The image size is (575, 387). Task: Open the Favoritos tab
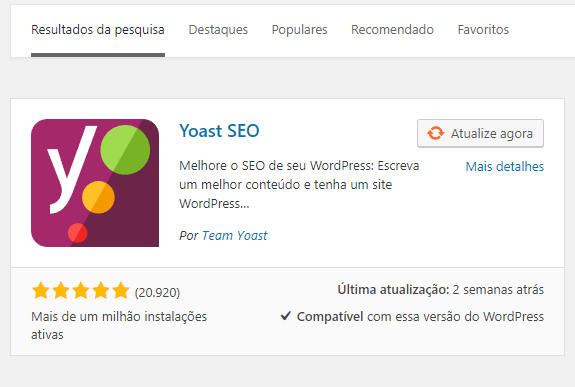tap(483, 30)
